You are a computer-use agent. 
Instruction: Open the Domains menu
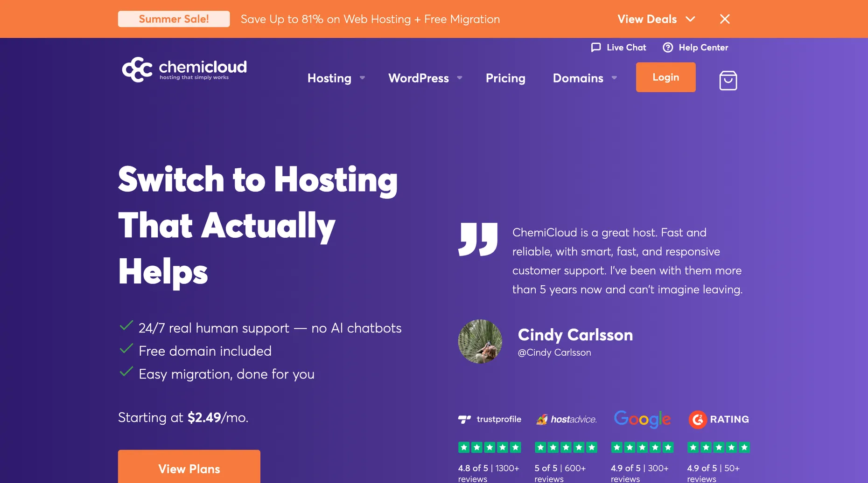[578, 78]
